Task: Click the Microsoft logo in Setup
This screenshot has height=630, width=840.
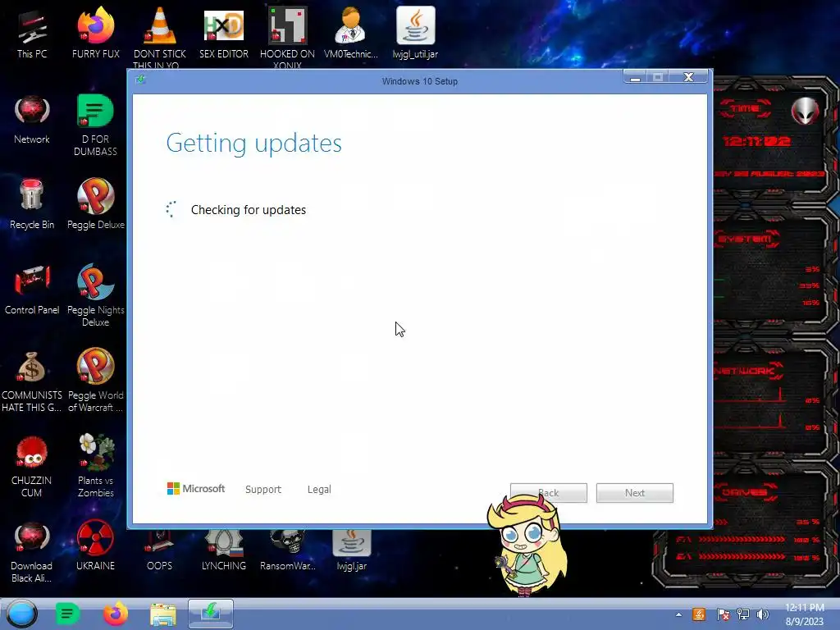Action: (195, 489)
